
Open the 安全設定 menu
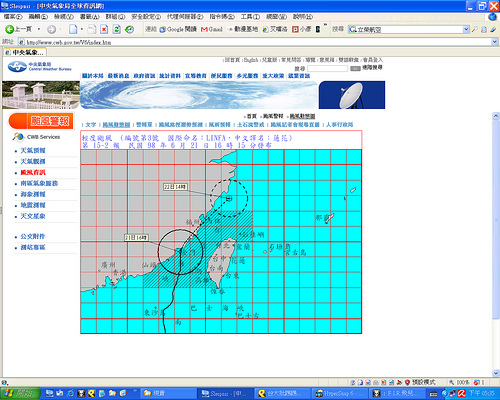point(146,17)
